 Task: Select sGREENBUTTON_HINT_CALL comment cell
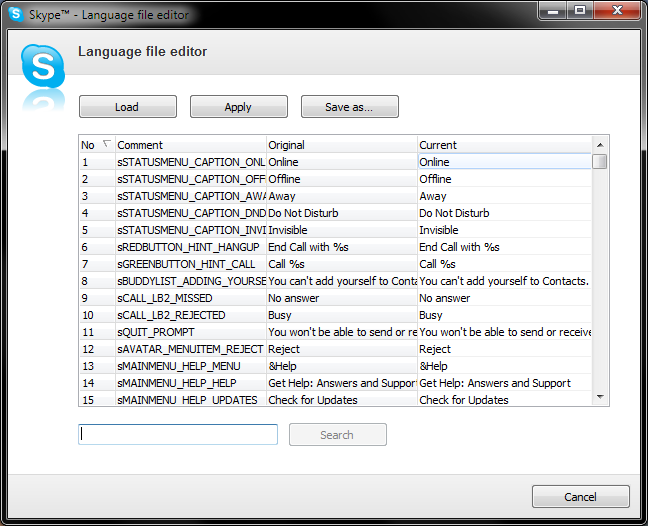191,264
